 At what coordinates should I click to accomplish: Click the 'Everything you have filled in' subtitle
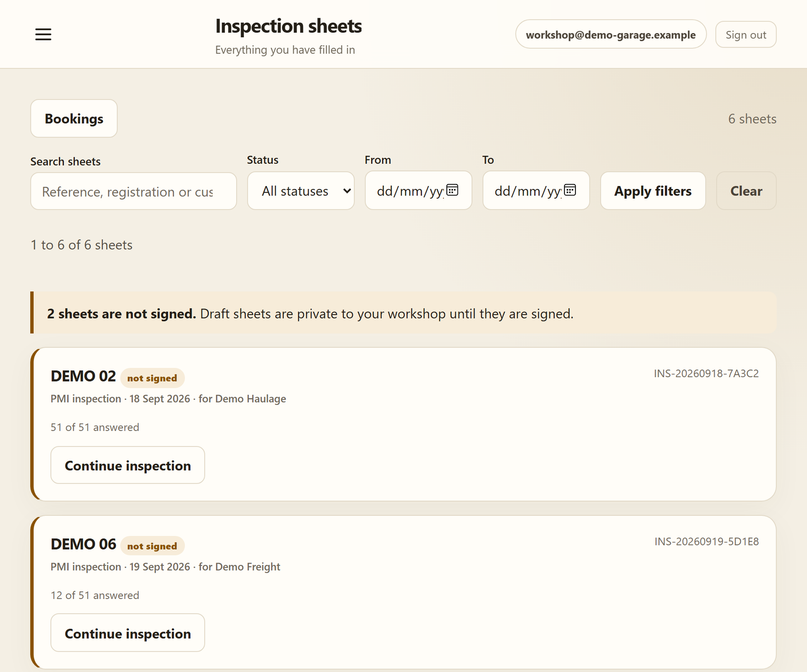(285, 50)
